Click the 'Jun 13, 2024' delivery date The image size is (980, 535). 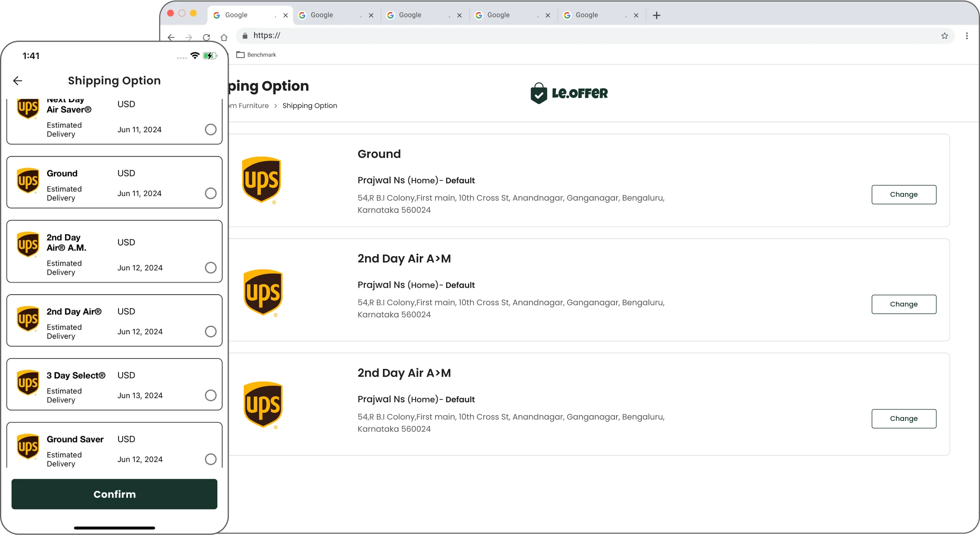coord(140,395)
